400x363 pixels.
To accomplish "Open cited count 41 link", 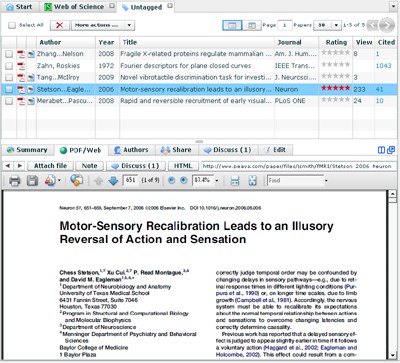I will point(379,89).
